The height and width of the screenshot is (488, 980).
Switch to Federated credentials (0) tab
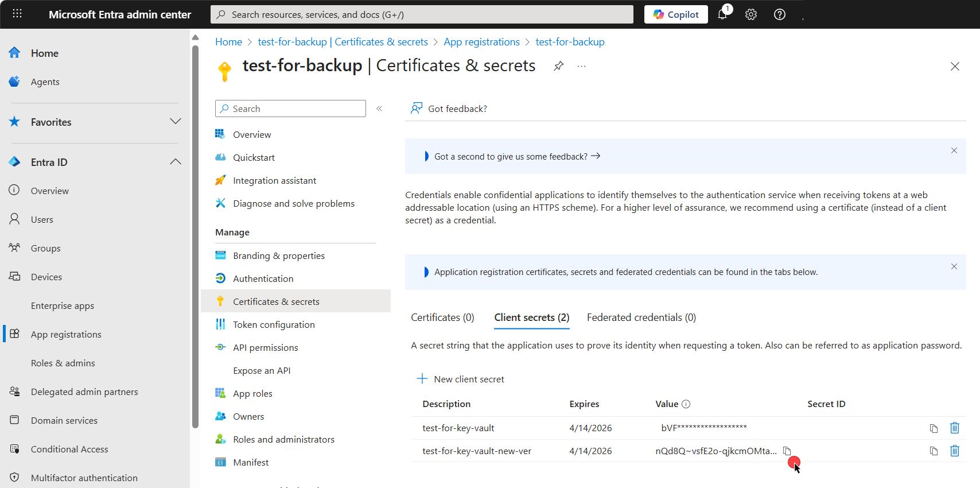pos(641,317)
